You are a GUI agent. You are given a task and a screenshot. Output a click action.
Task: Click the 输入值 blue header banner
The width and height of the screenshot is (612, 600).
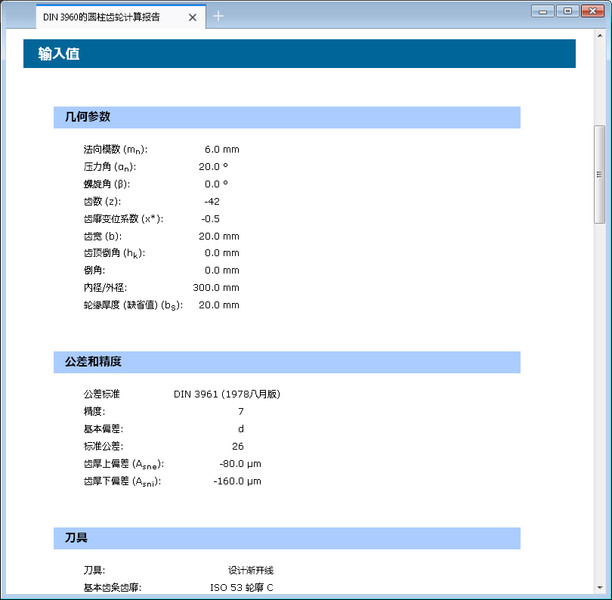299,54
